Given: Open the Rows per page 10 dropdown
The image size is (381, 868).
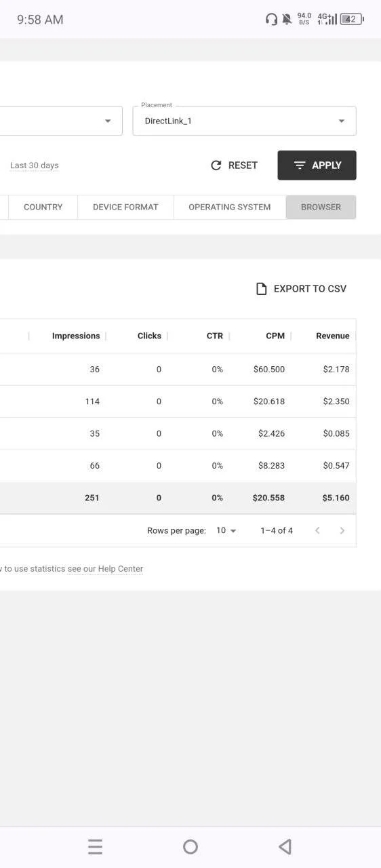Looking at the screenshot, I should [226, 530].
